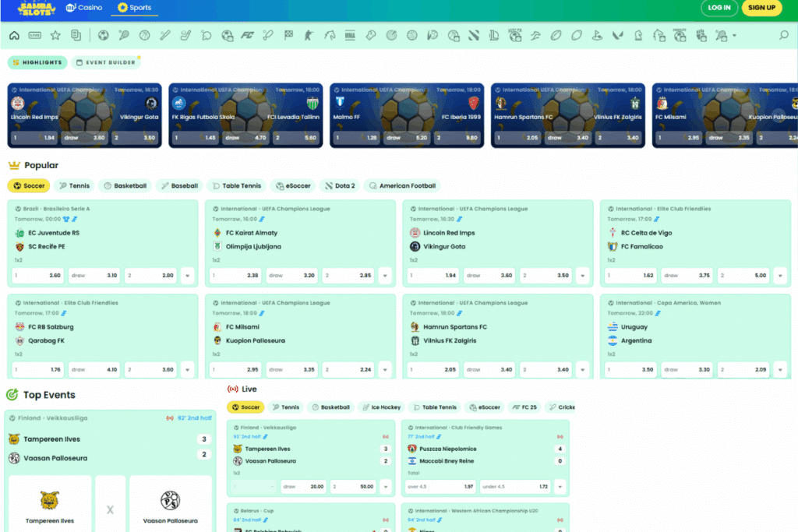Open the Malmo FF highlight card

(x=407, y=115)
